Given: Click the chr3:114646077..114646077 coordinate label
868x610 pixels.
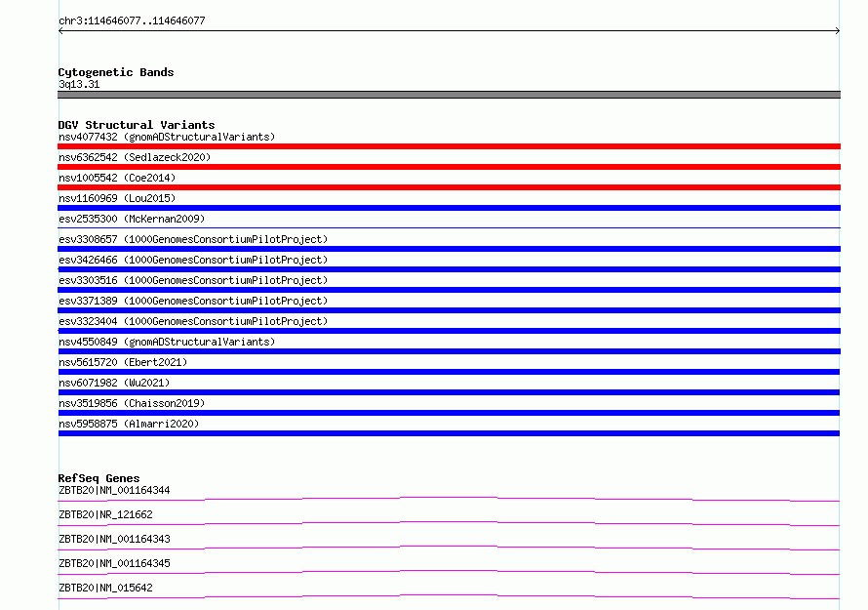Looking at the screenshot, I should coord(132,21).
